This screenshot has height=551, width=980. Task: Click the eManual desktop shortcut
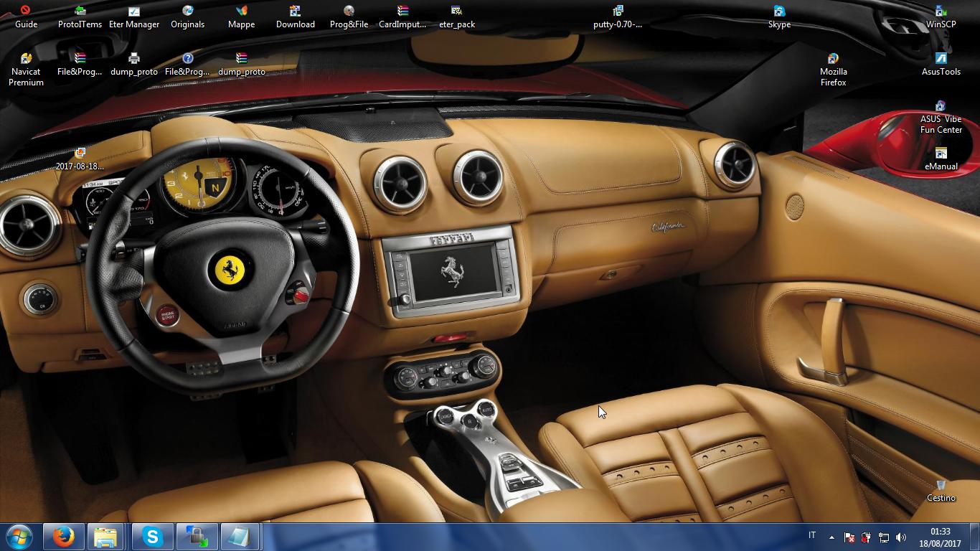pos(941,159)
